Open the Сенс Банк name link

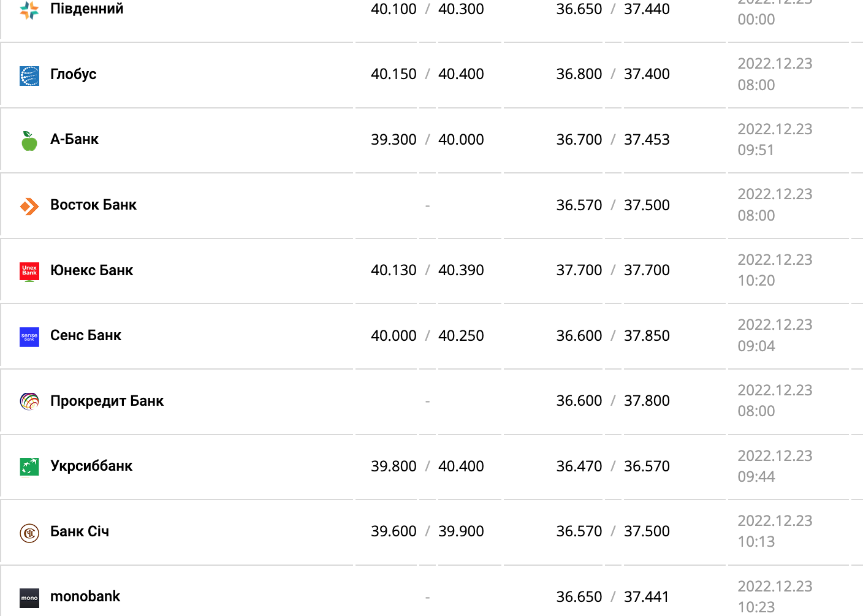coord(86,335)
